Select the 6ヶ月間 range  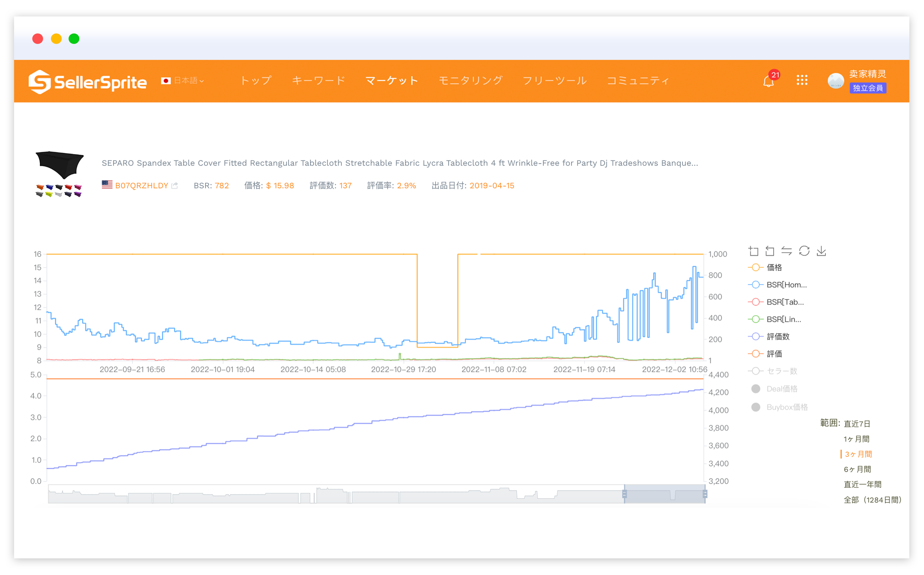coord(857,470)
